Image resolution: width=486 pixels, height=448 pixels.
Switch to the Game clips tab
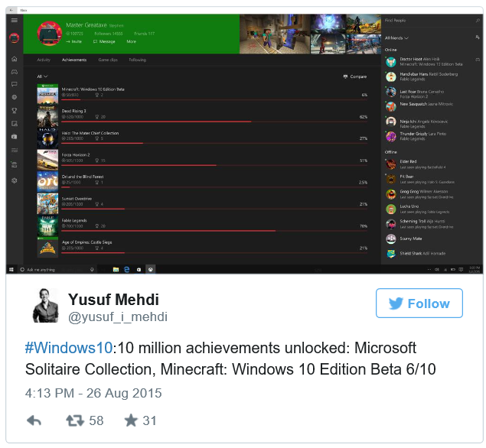(x=108, y=60)
